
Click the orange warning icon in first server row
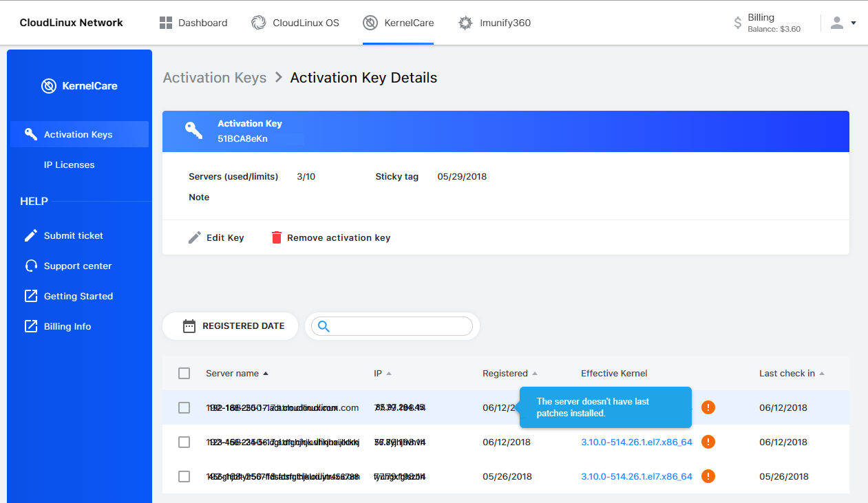(708, 407)
